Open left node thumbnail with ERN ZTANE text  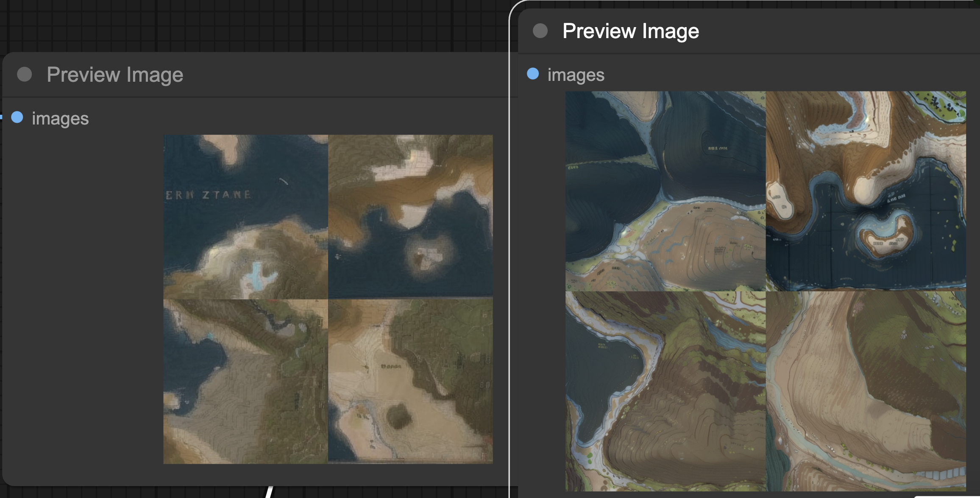(245, 217)
